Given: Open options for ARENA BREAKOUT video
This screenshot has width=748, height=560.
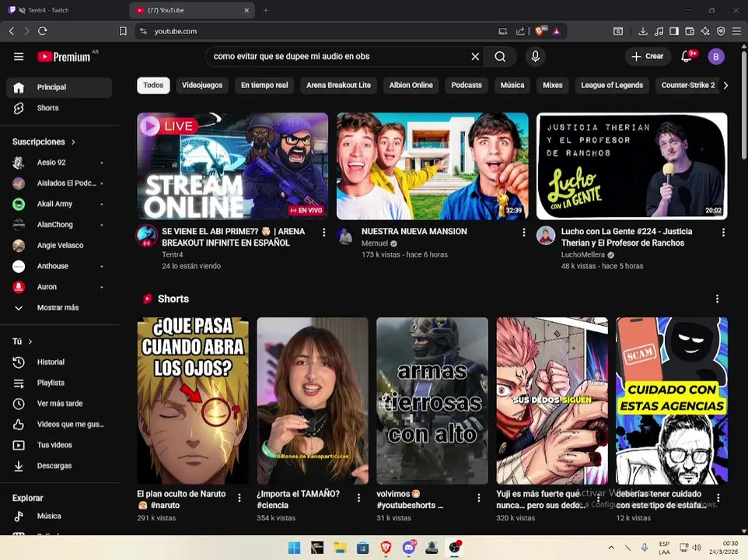Looking at the screenshot, I should coord(324,233).
